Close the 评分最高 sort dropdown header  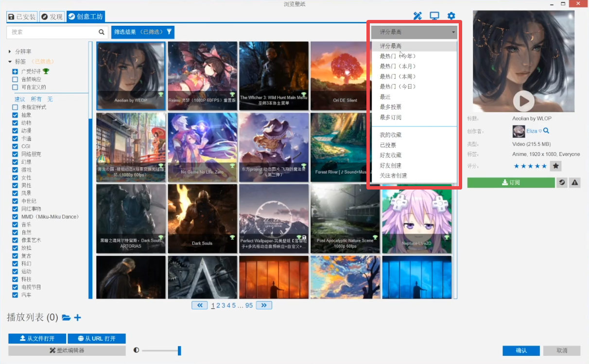click(414, 32)
